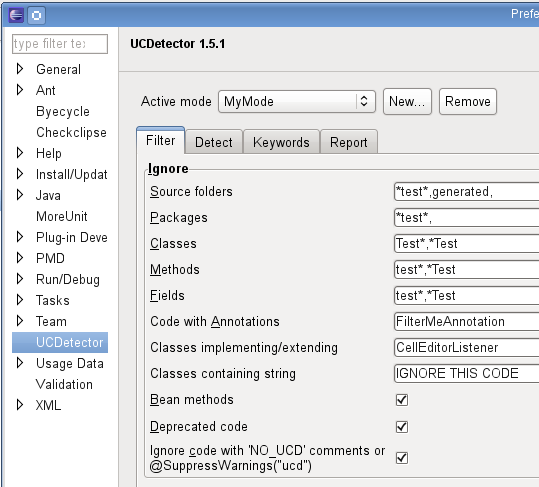The width and height of the screenshot is (539, 487).
Task: Click the Eclipse icon in the title bar
Action: (x=16, y=15)
